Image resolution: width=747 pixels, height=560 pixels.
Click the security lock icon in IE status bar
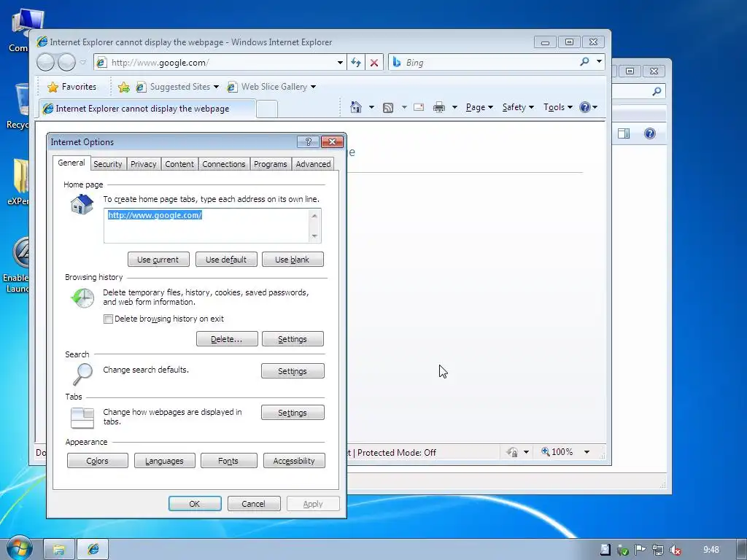[513, 452]
